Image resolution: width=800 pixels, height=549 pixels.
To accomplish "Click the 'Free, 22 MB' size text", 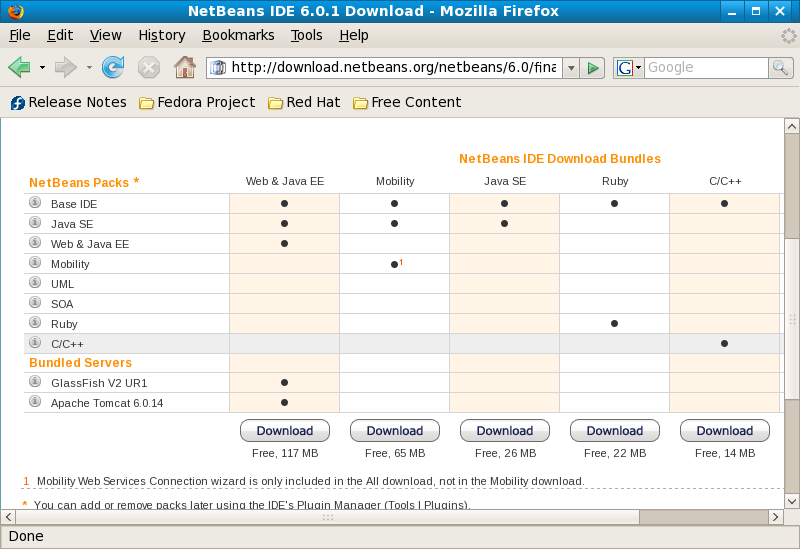I will pyautogui.click(x=615, y=453).
